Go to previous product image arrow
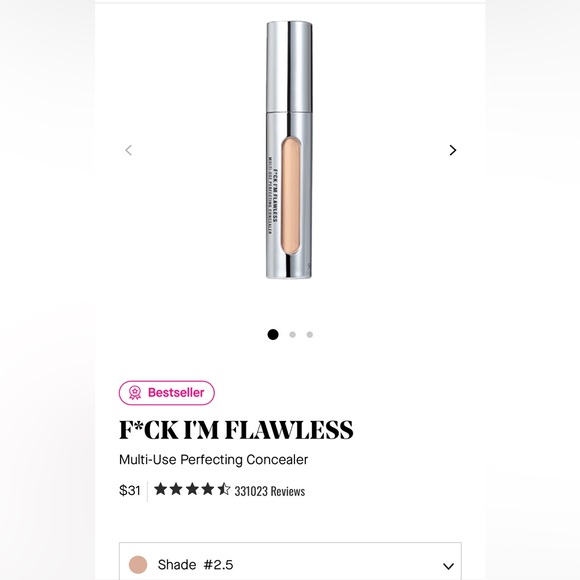580x580 pixels. click(x=128, y=150)
